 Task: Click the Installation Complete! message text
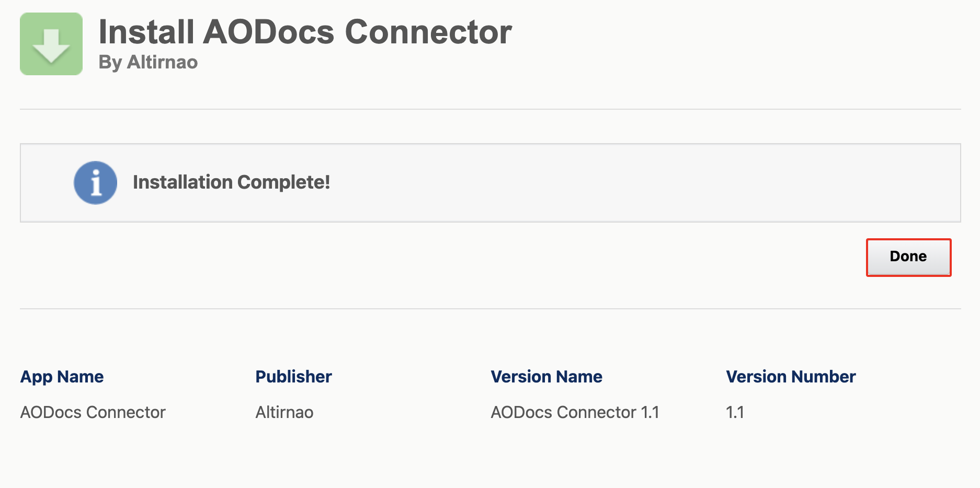[231, 182]
